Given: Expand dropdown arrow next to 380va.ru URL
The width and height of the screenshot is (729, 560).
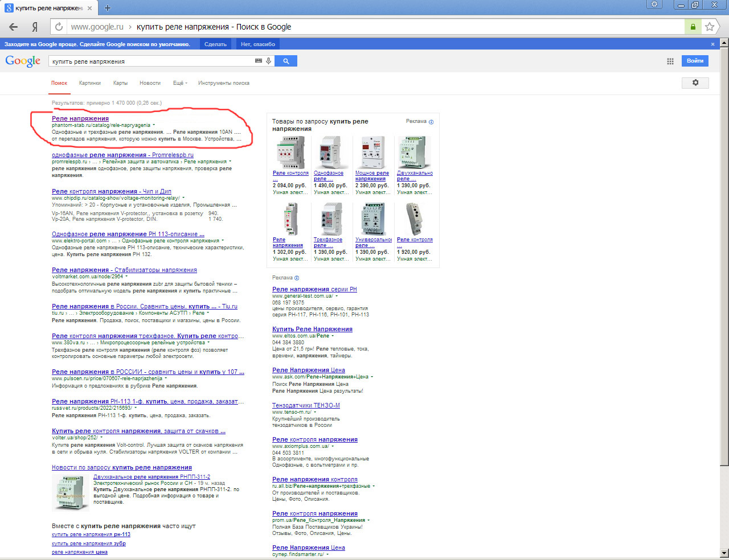Looking at the screenshot, I should tap(208, 343).
